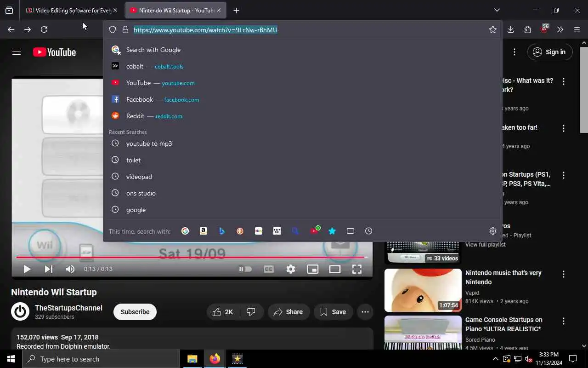Image resolution: width=588 pixels, height=368 pixels.
Task: Select Reddit reddit.com suggestion
Action: [302, 116]
